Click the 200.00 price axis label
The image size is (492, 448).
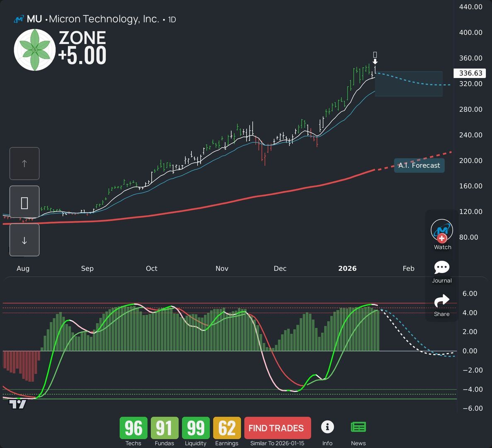coord(471,161)
